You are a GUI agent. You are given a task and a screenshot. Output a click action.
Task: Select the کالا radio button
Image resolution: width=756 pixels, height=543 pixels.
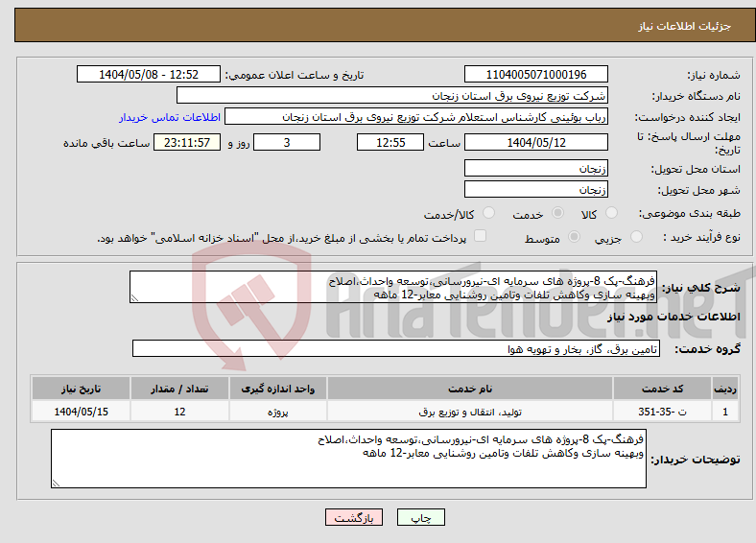pyautogui.click(x=611, y=213)
